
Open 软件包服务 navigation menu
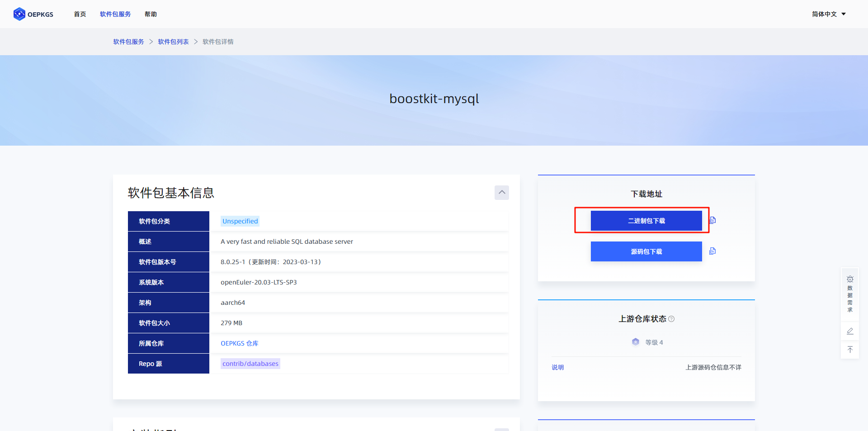115,14
